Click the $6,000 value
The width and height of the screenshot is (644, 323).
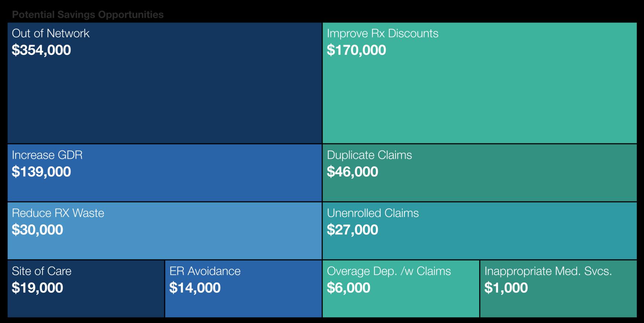coord(348,288)
